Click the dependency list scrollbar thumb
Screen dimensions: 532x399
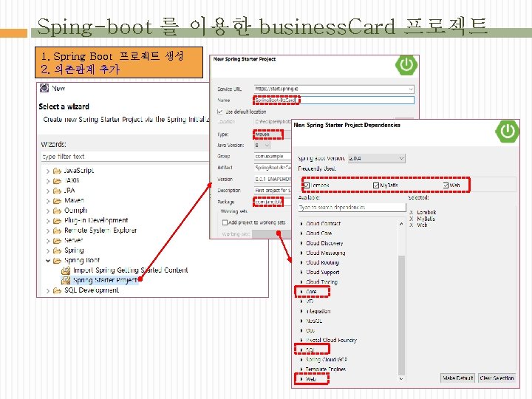(401, 315)
